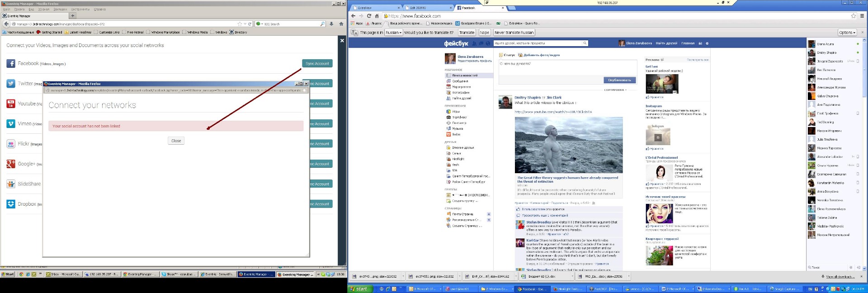Bookmark Facebook page with the star icon
Image resolution: width=868 pixels, height=293 pixels.
pos(854,16)
